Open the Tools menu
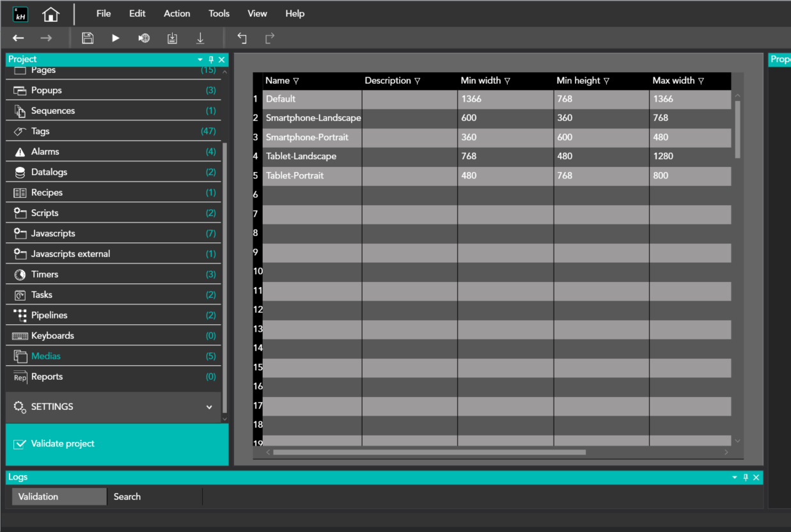Screen dimensions: 791x532 219,13
